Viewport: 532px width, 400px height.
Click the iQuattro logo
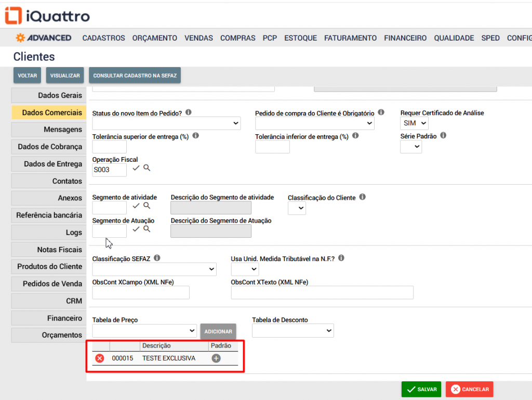[x=47, y=16]
